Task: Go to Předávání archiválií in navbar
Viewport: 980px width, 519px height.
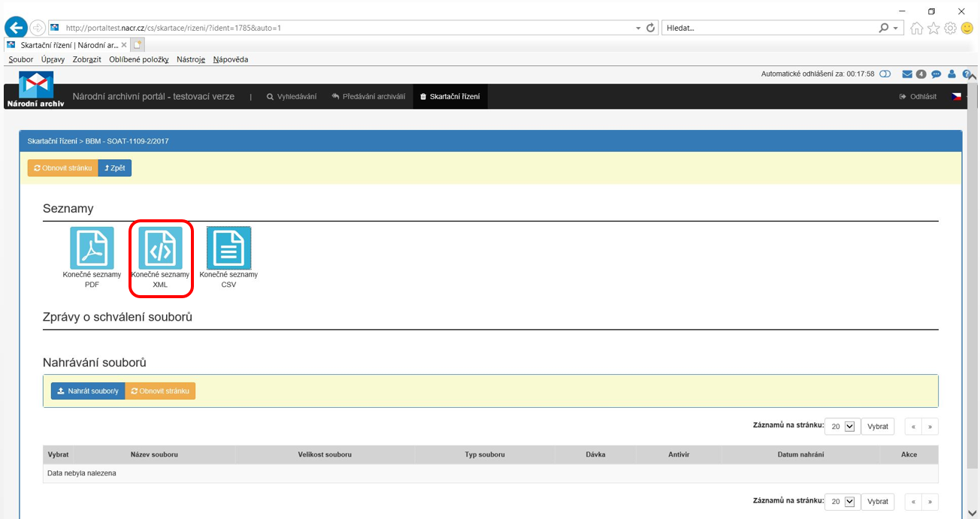Action: click(x=368, y=97)
